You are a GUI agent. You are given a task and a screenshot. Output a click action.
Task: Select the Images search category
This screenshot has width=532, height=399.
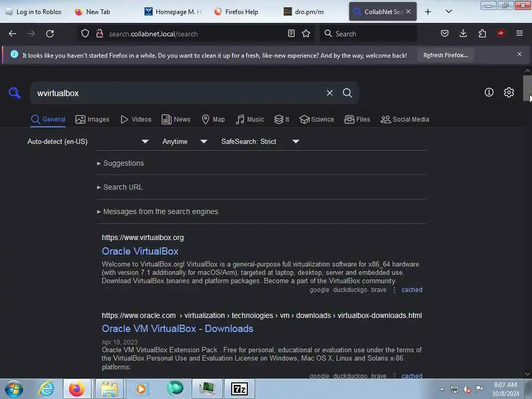(92, 119)
